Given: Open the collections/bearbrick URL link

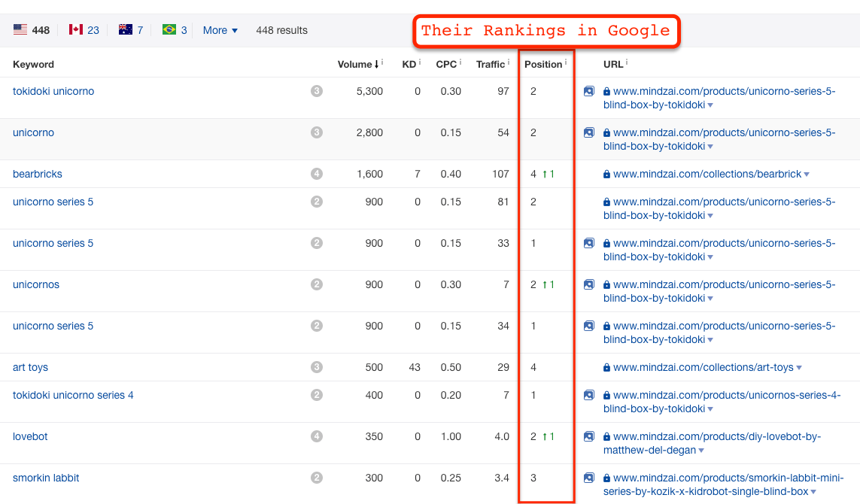Looking at the screenshot, I should (x=707, y=174).
